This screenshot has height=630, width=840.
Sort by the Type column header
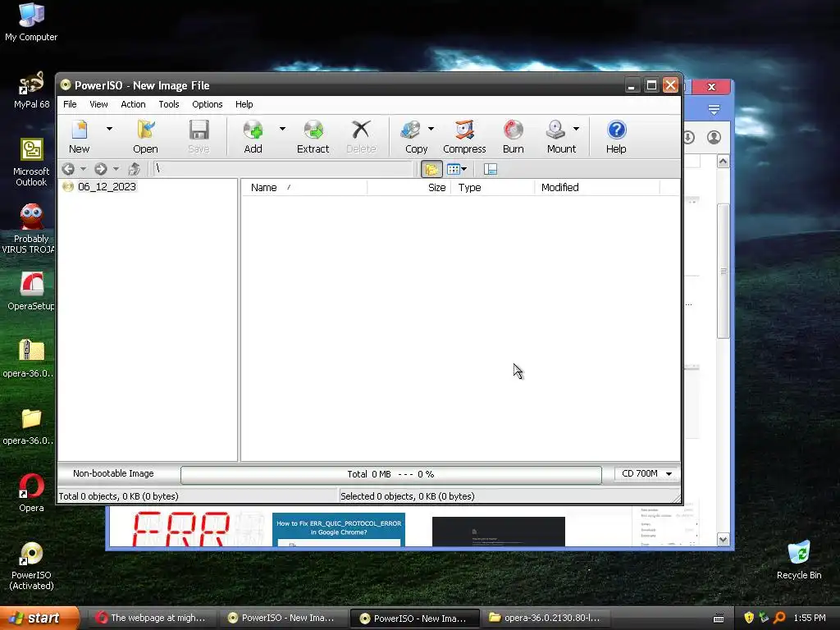tap(492, 188)
